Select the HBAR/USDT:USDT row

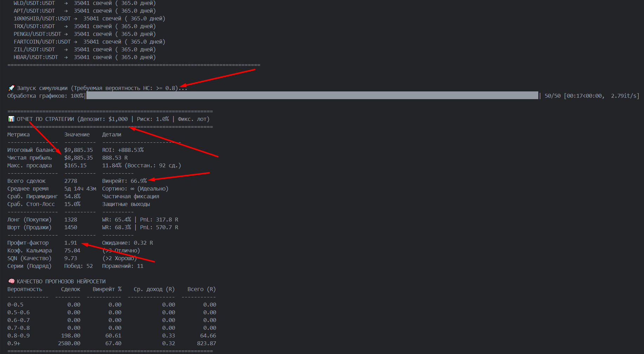coord(85,57)
